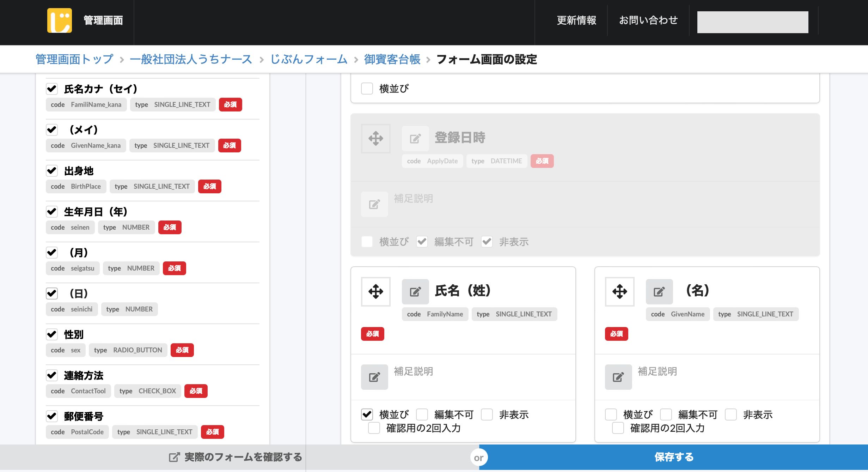Click the edit pencil icon next to 氏名（姓）
This screenshot has width=868, height=472.
click(x=415, y=292)
